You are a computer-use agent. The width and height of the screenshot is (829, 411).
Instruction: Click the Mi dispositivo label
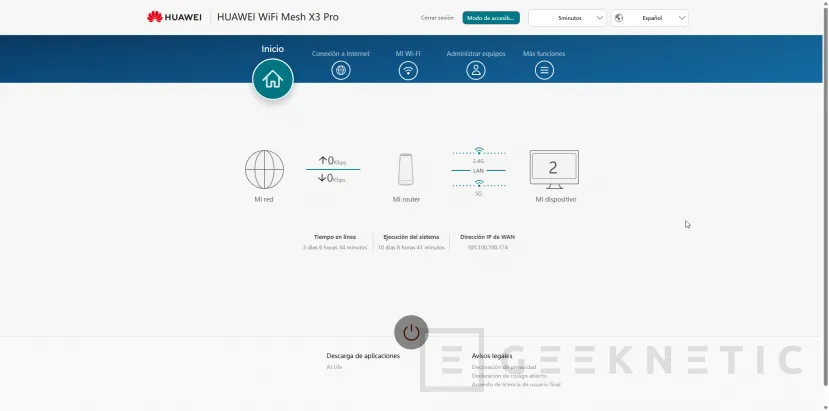click(556, 199)
